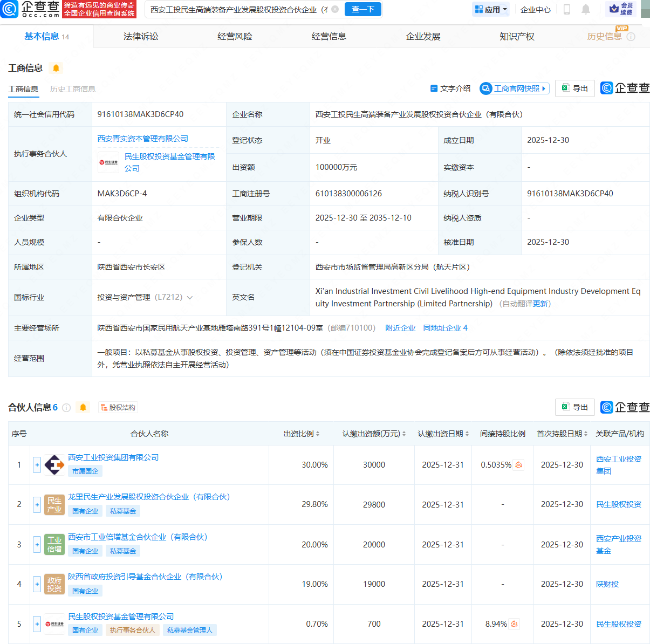650x644 pixels.
Task: Switch to the 法律诉讼 tab
Action: click(x=141, y=36)
